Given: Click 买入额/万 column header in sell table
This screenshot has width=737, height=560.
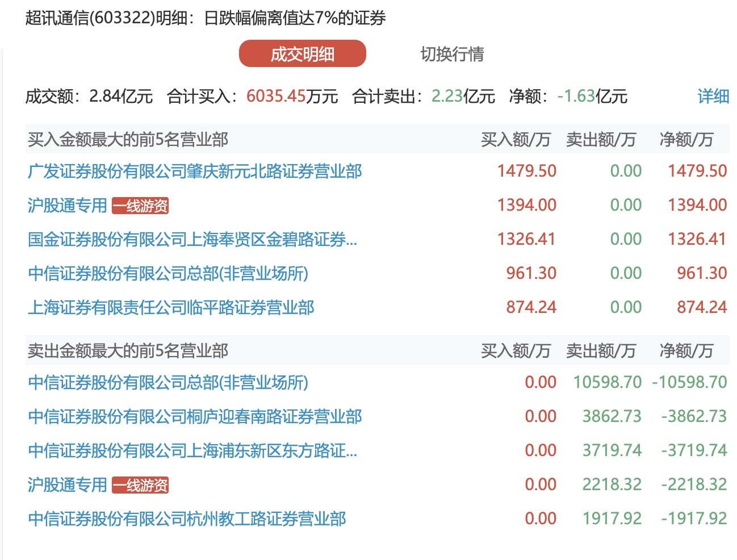Looking at the screenshot, I should pos(516,350).
